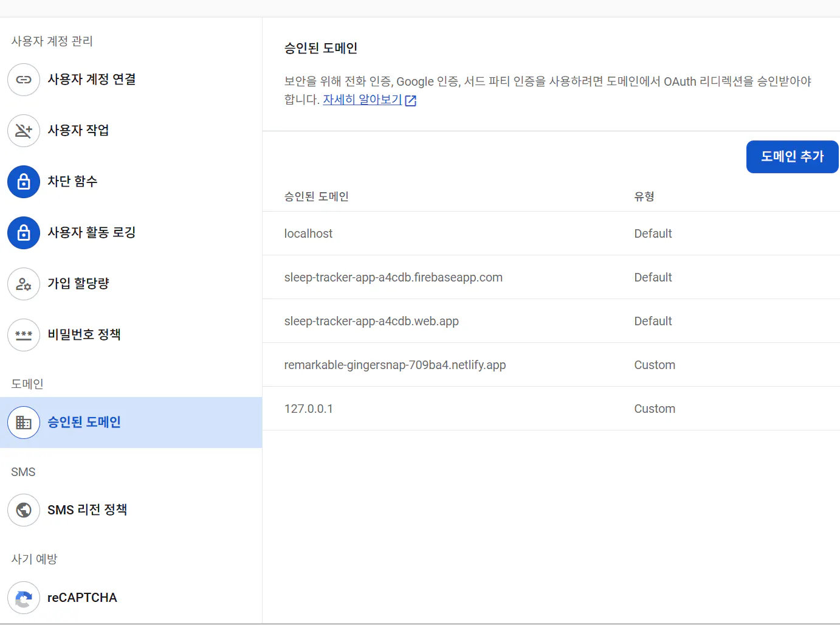
Task: Select the 사용자 작업 person icon
Action: [x=23, y=131]
